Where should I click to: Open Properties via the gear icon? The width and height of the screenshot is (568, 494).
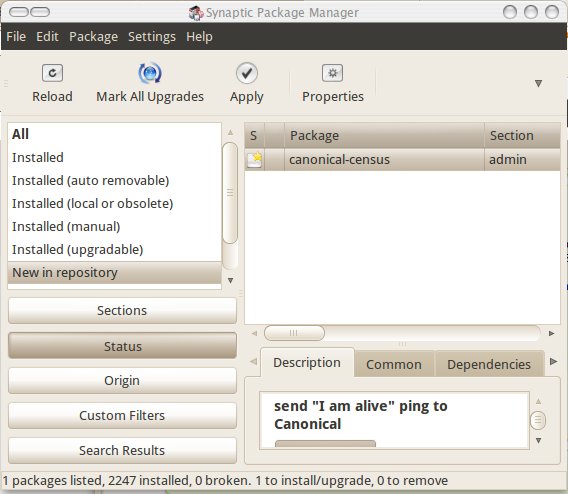pyautogui.click(x=333, y=73)
